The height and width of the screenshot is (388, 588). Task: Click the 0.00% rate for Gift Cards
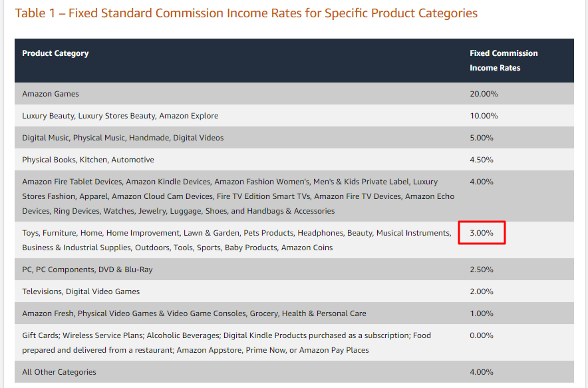(482, 335)
